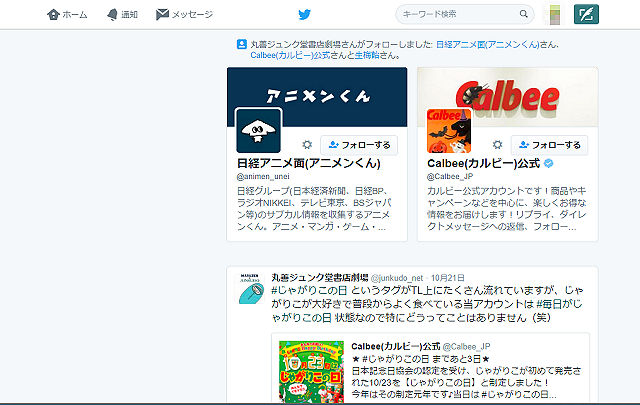Image resolution: width=640 pixels, height=405 pixels.
Task: Compose a new tweet with quill button
Action: pos(586,14)
